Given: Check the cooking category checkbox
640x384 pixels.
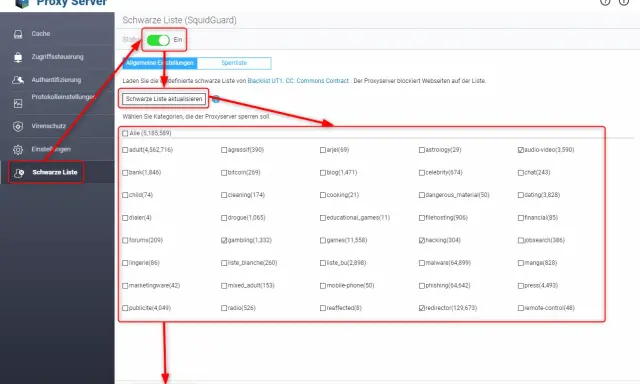Looking at the screenshot, I should 323,195.
